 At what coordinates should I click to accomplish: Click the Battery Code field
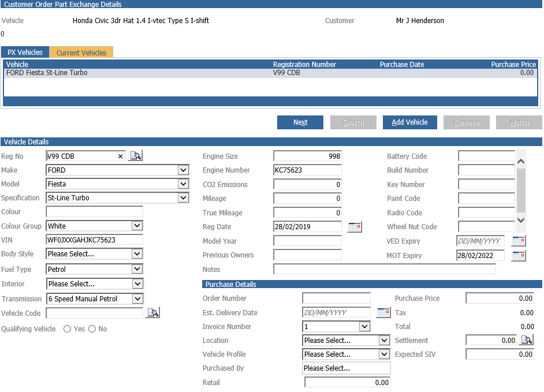pos(486,156)
